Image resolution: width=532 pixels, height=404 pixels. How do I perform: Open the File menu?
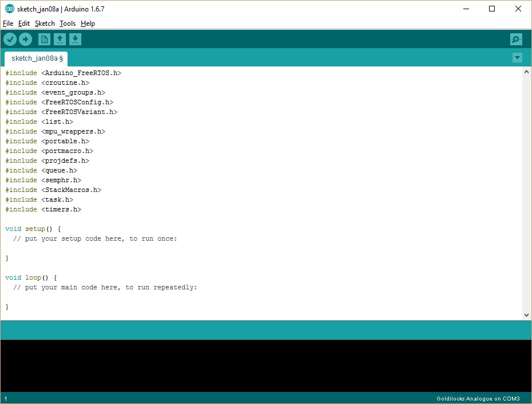pyautogui.click(x=8, y=23)
